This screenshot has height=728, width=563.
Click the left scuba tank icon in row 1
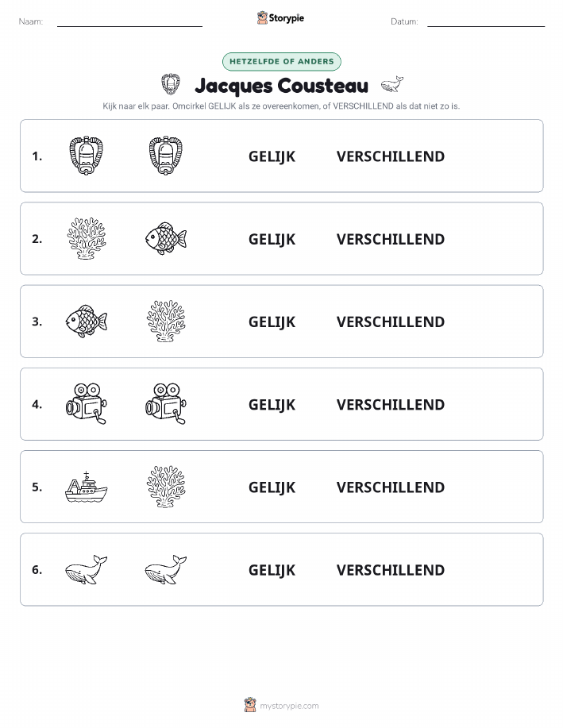tap(86, 156)
